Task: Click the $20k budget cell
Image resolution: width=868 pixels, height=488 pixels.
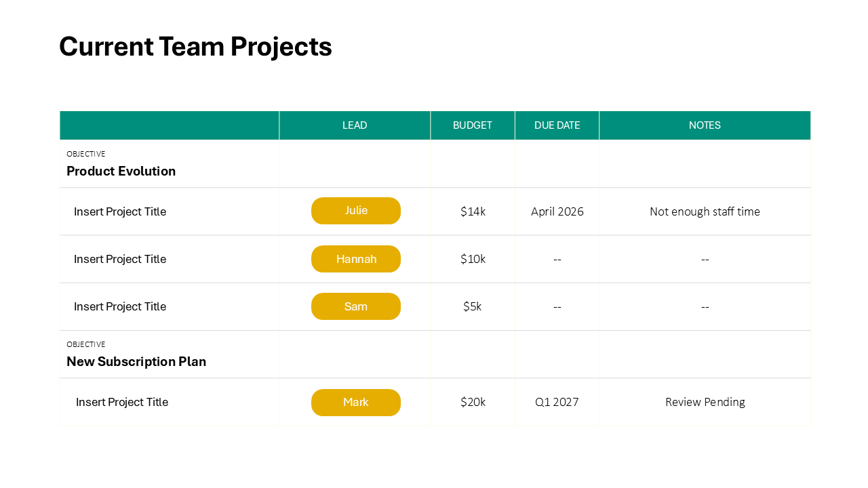Action: 472,402
